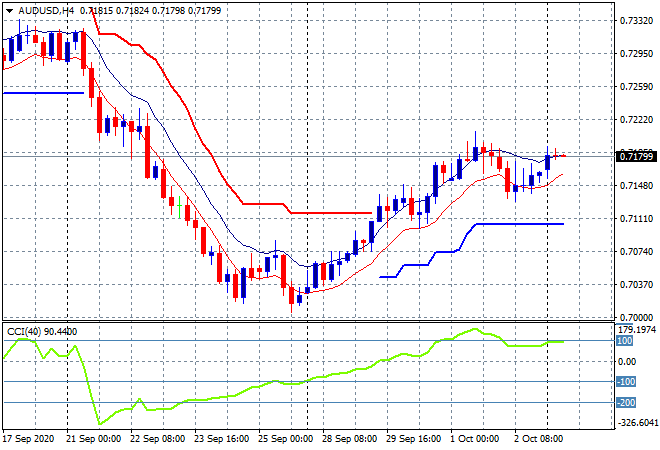Click the CCI -200 level label
The width and height of the screenshot is (660, 450).
point(626,403)
